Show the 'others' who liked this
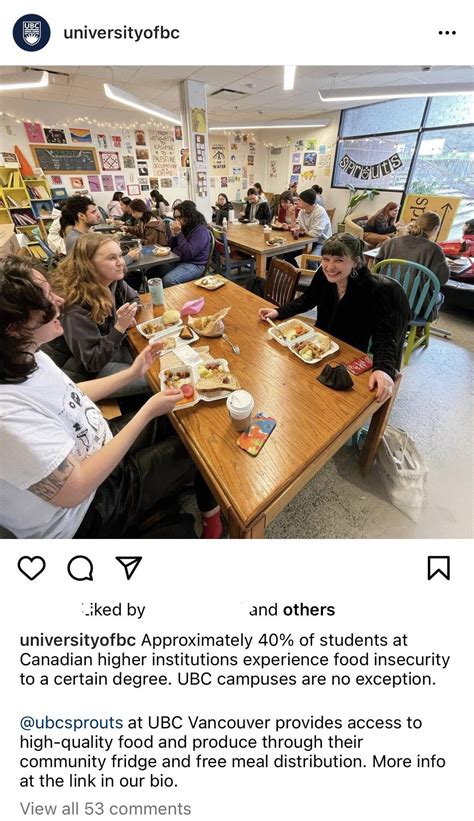Image resolution: width=474 pixels, height=821 pixels. click(x=308, y=609)
